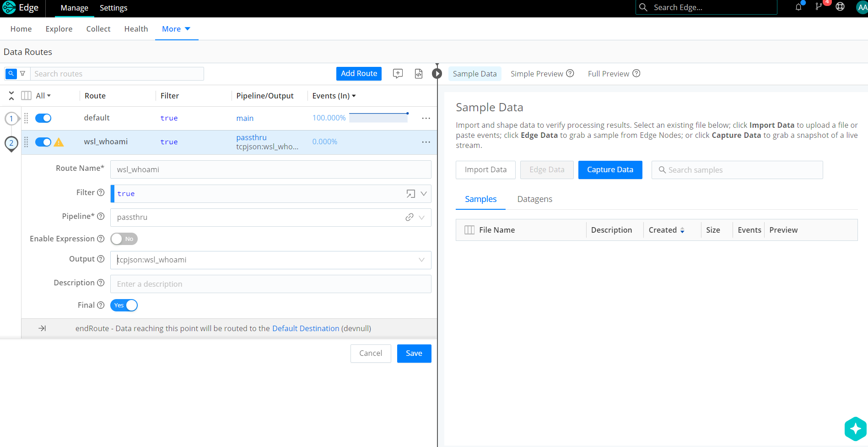Follow the Default Destination link
868x447 pixels.
pos(306,328)
